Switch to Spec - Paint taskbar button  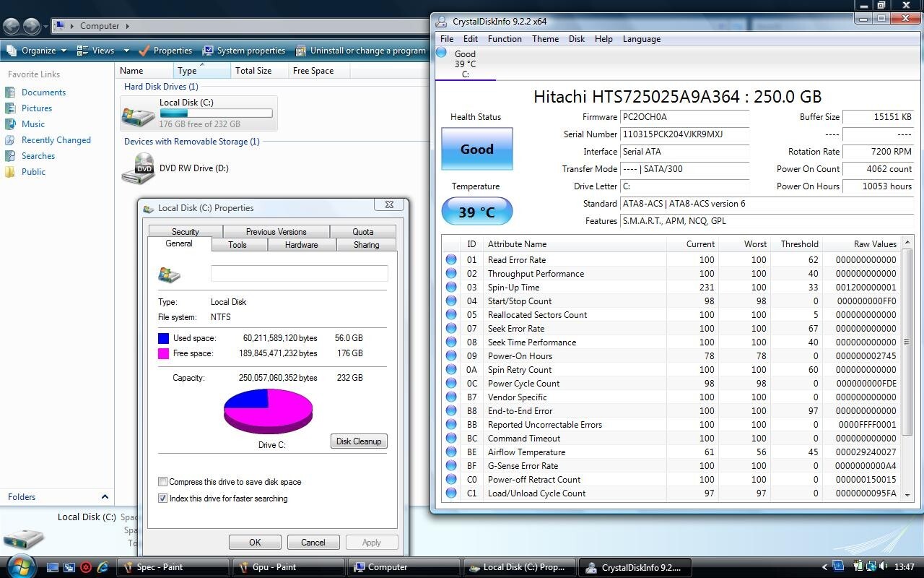click(174, 567)
